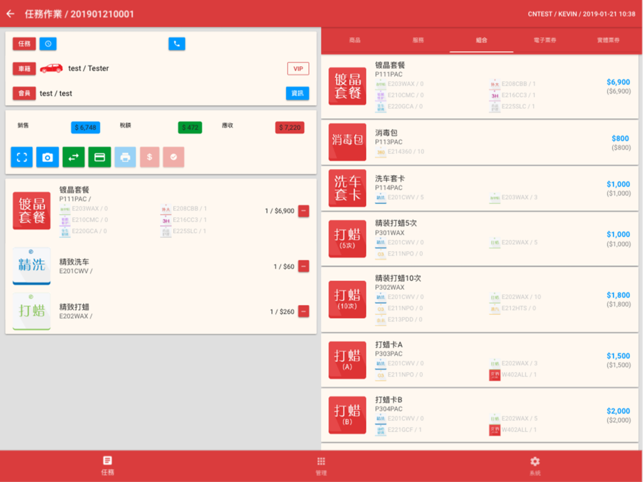Click the 1 / $60 quantity text
Screen dimensions: 643x482
tap(284, 267)
